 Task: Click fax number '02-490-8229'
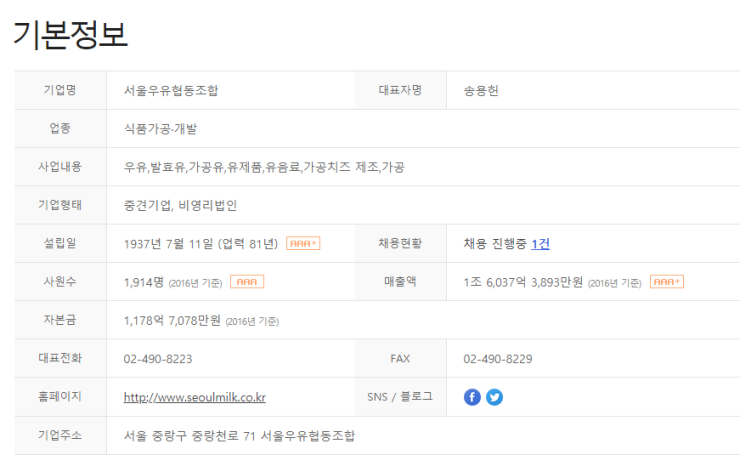click(497, 359)
